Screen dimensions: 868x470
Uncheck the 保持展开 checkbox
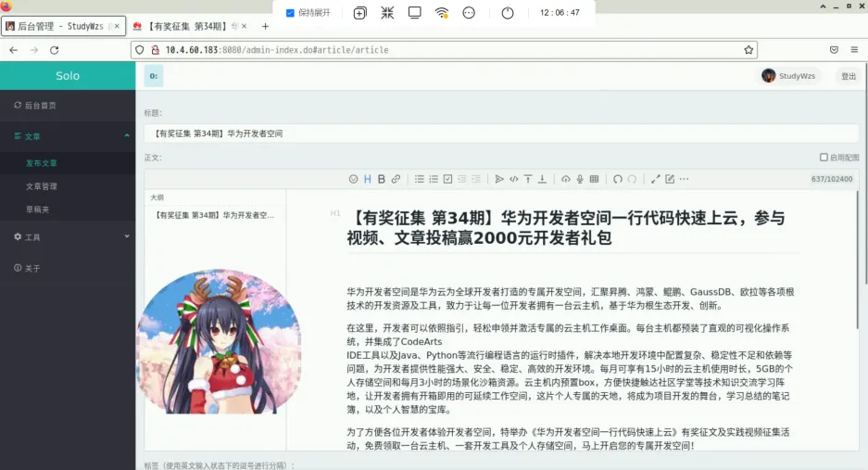(x=290, y=13)
